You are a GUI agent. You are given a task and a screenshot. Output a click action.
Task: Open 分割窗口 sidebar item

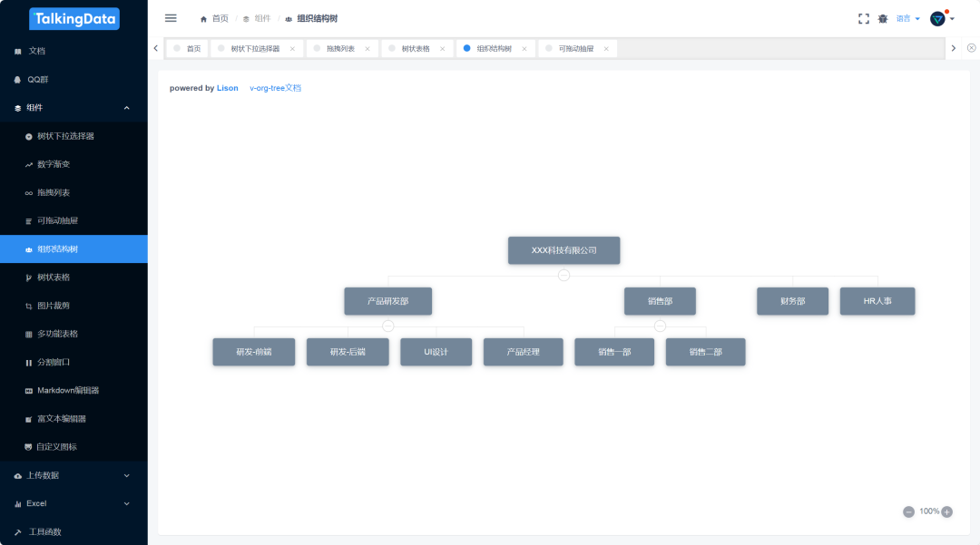pyautogui.click(x=73, y=362)
